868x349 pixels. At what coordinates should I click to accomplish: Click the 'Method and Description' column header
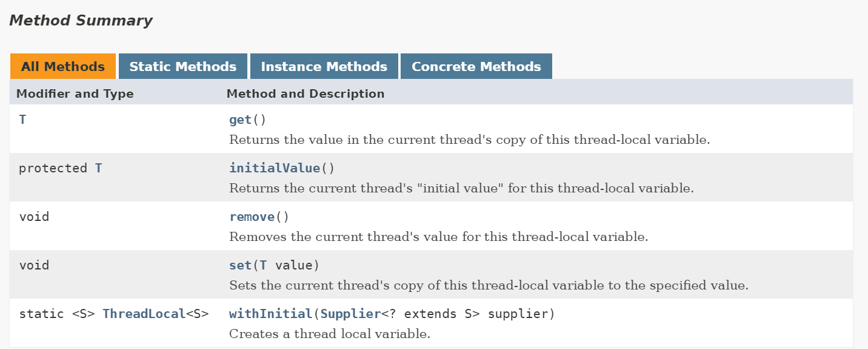tap(305, 94)
